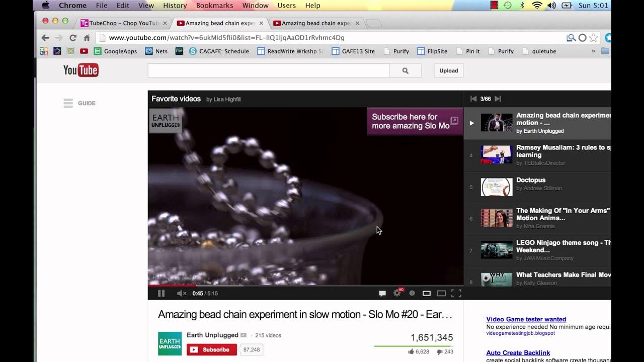Skip to next playlist video arrow

498,99
